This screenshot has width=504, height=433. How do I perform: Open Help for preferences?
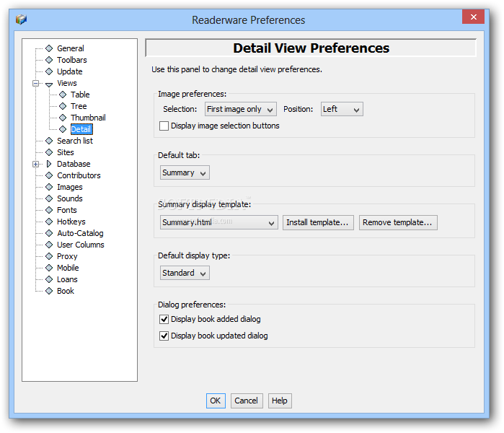(280, 401)
